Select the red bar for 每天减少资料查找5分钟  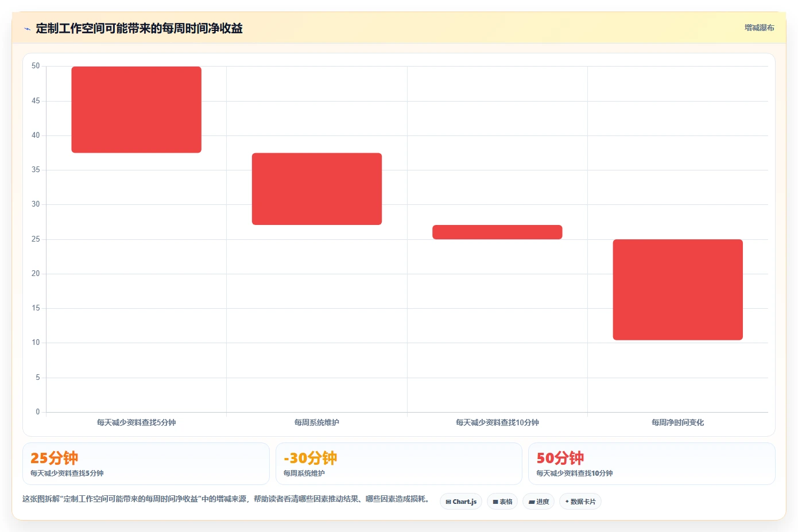[x=136, y=110]
